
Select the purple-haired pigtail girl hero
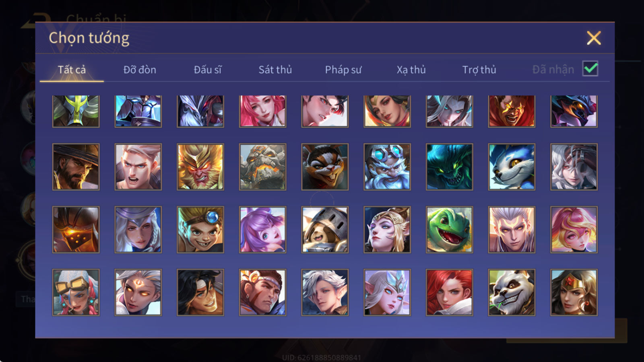tap(262, 230)
